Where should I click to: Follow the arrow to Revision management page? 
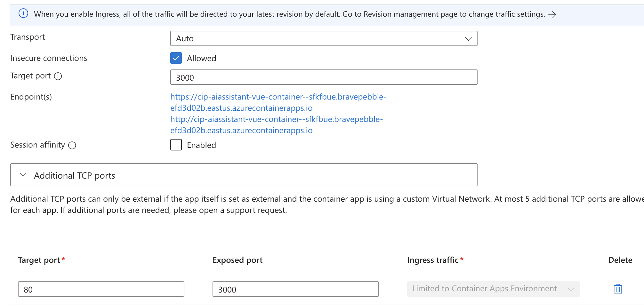click(552, 14)
